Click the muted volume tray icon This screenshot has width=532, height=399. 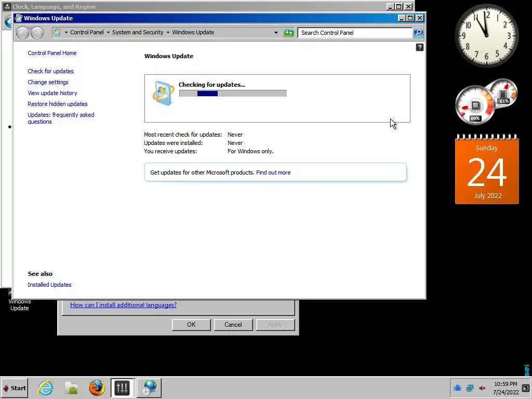pos(482,388)
